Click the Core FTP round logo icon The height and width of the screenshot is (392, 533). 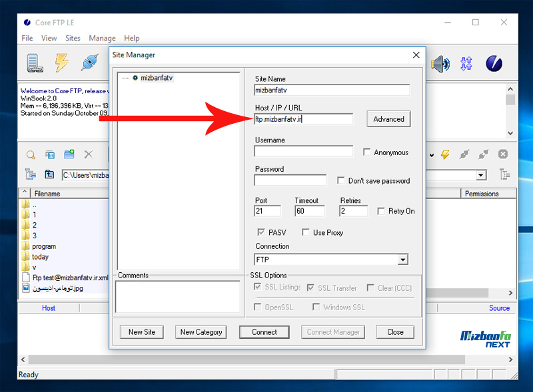tap(494, 63)
